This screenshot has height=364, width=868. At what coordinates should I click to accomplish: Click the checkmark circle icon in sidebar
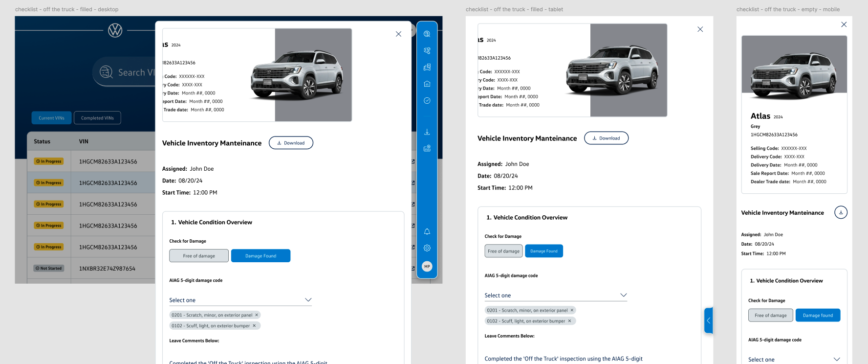coord(427,100)
